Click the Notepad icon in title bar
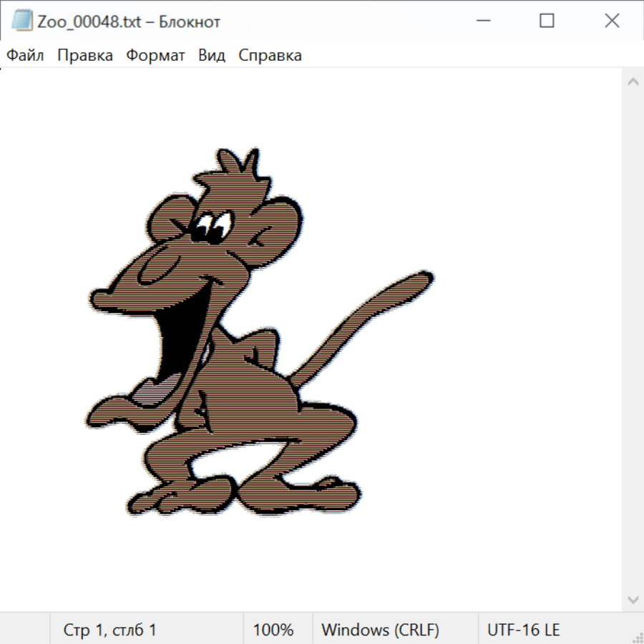644x644 pixels. pos(22,21)
